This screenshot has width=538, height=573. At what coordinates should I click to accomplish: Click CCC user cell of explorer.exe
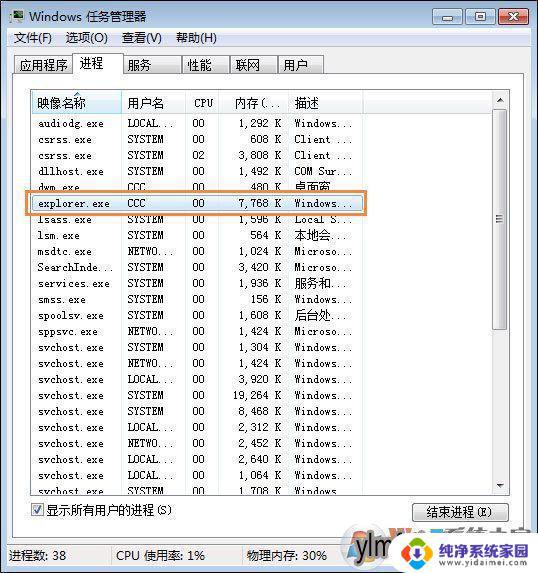[x=136, y=203]
